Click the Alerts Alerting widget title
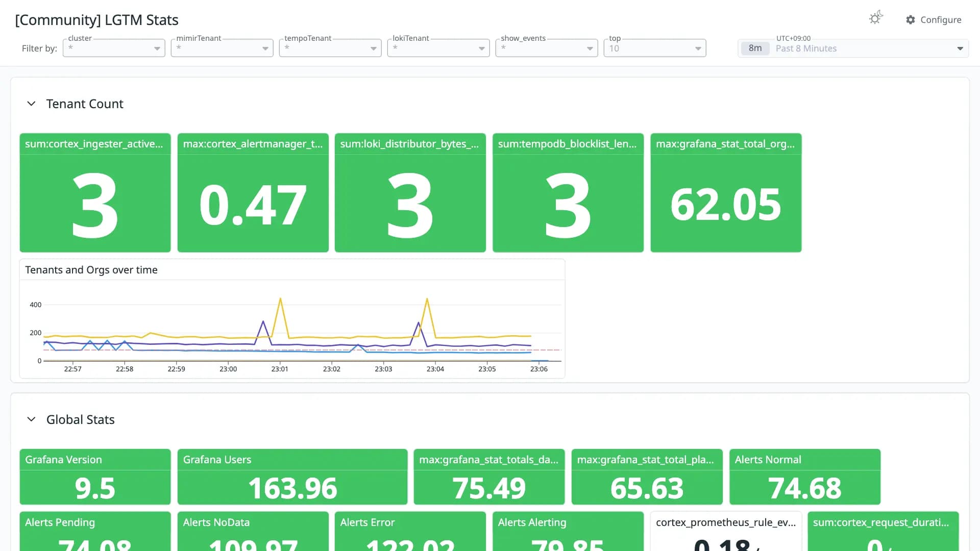This screenshot has width=980, height=551. pyautogui.click(x=532, y=522)
